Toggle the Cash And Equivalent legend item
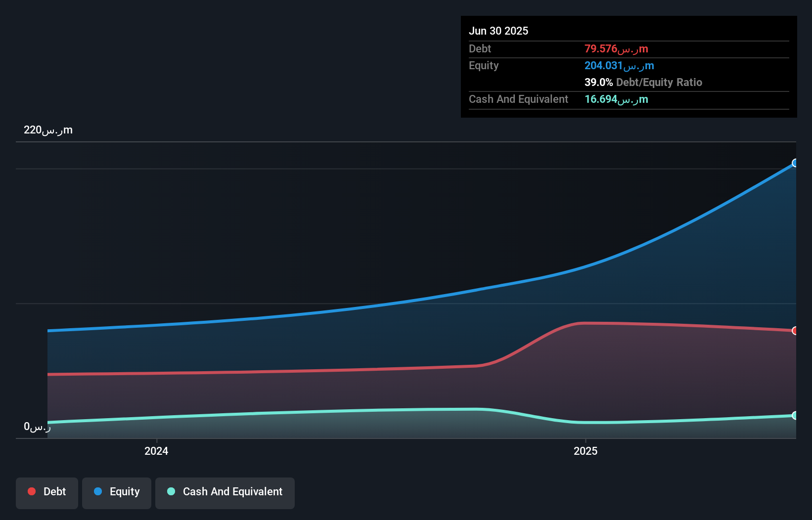The width and height of the screenshot is (812, 520). (225, 493)
